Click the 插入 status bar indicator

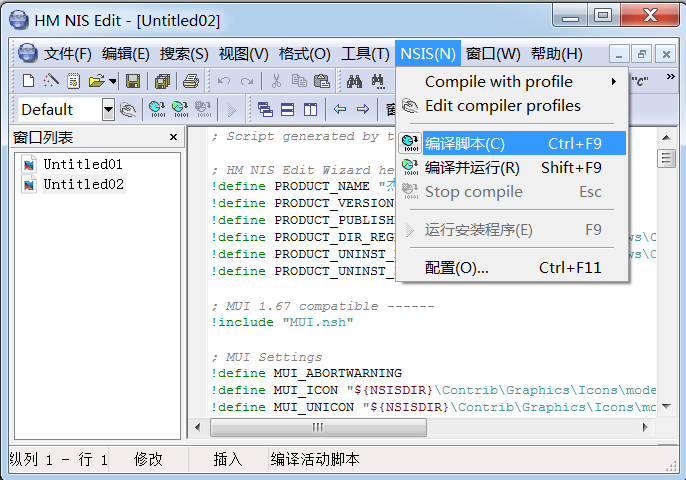pyautogui.click(x=228, y=459)
